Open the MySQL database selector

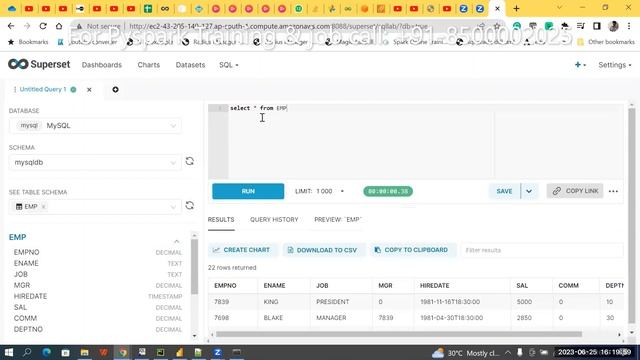tap(95, 125)
